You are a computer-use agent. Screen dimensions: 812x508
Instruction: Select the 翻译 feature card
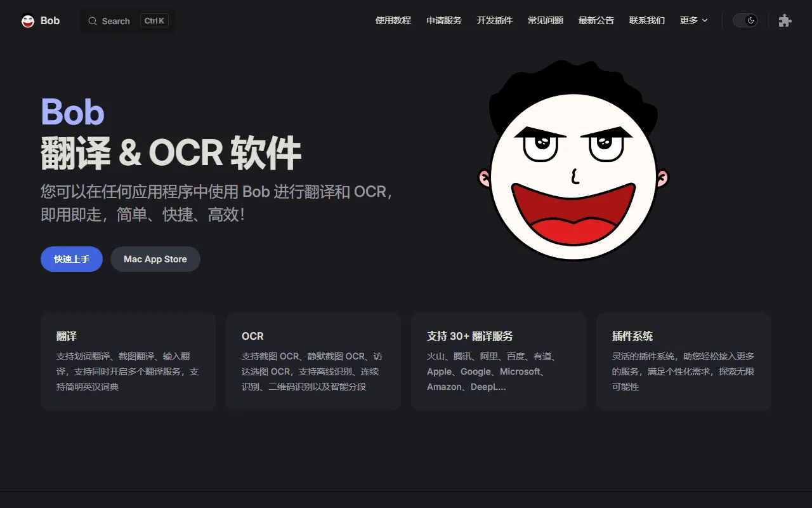(x=128, y=361)
